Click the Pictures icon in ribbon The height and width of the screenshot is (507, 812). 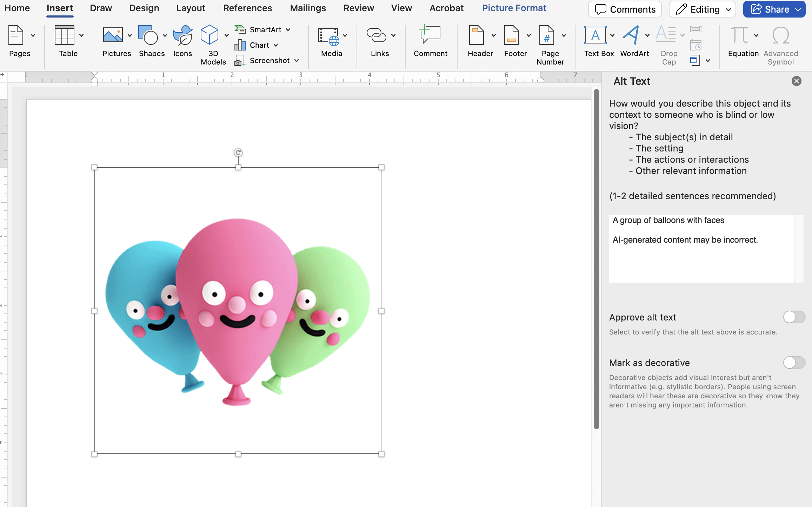coord(113,35)
